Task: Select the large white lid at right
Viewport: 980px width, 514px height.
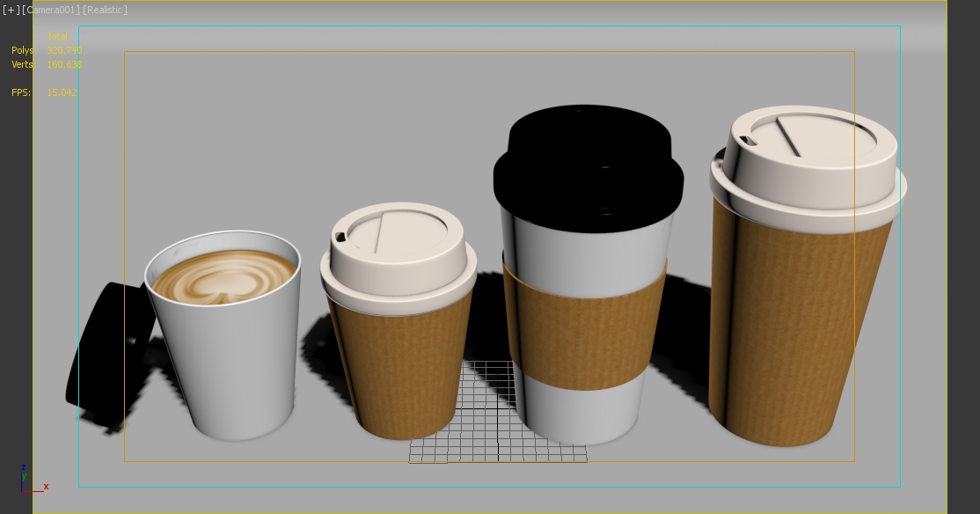Action: click(x=809, y=163)
